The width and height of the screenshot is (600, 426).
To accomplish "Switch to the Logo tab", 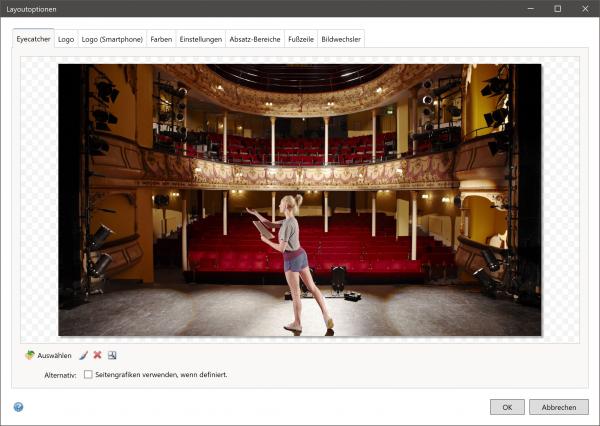I will pyautogui.click(x=66, y=39).
